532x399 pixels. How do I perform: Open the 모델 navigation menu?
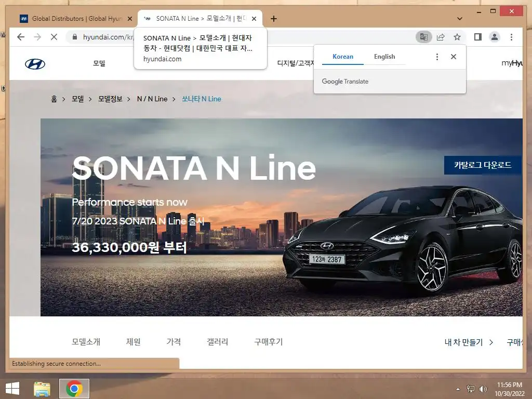pos(99,63)
